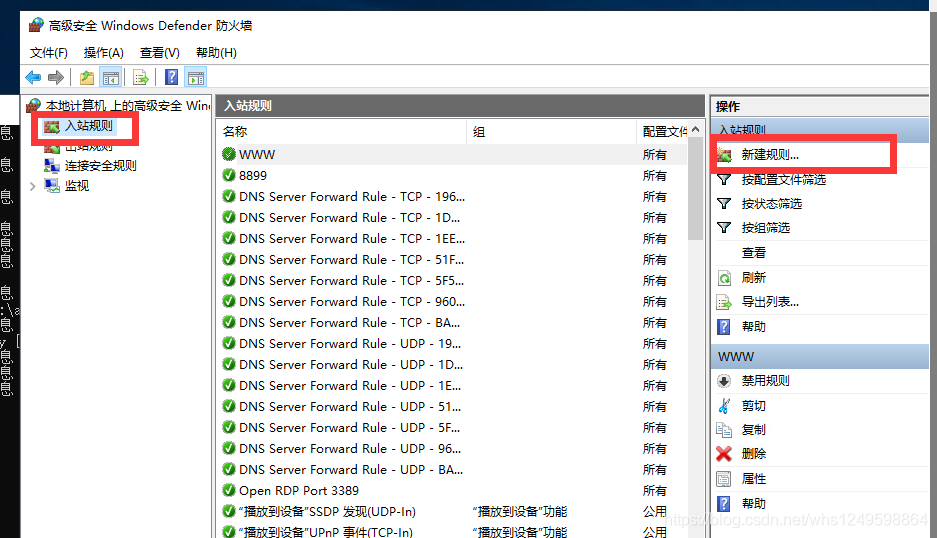
Task: Open the 操作(A) menu
Action: click(103, 53)
